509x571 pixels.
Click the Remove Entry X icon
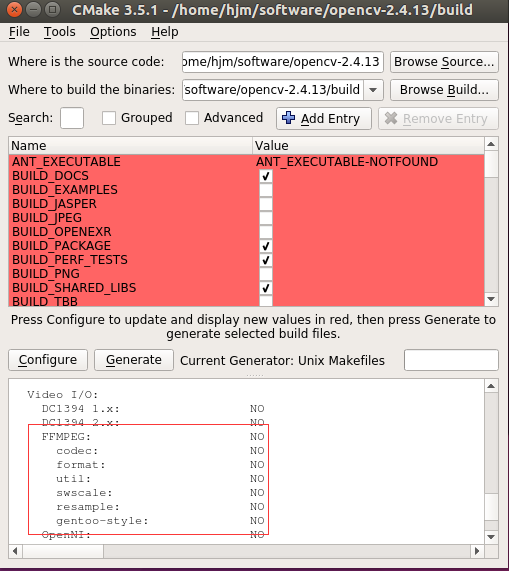391,118
